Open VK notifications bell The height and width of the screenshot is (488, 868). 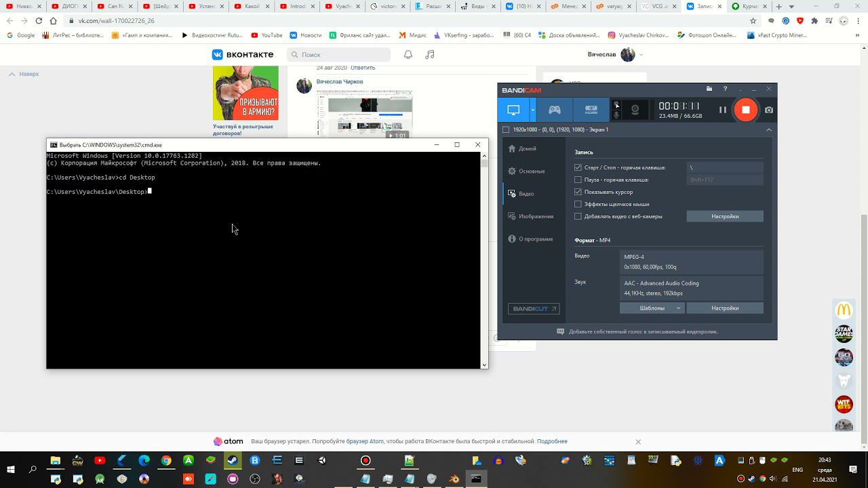click(x=408, y=55)
